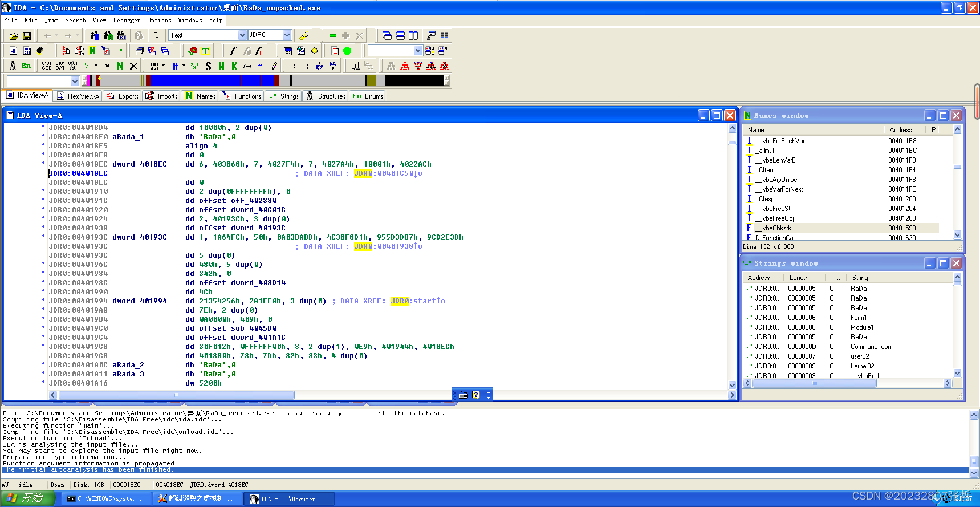The width and height of the screenshot is (980, 507).
Task: Follow the JDR0:start xref link
Action: [418, 301]
